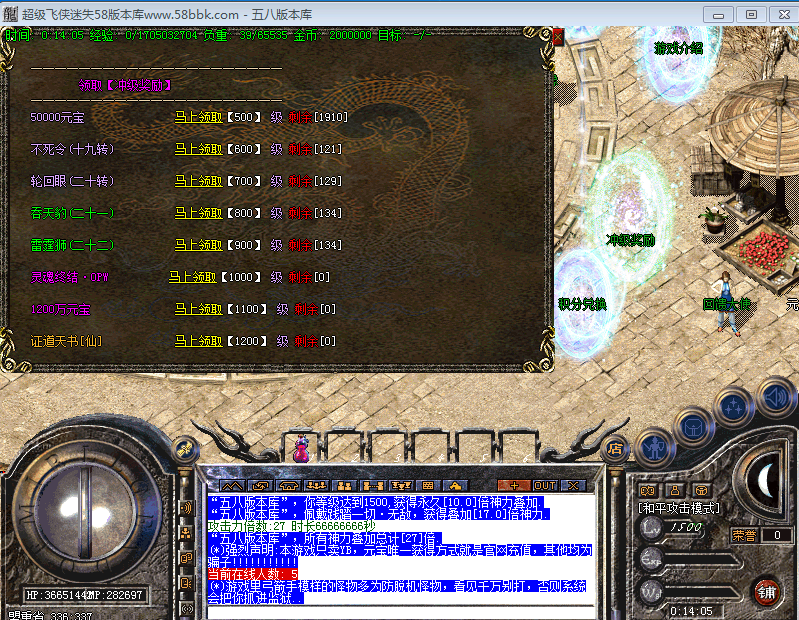Screen dimensions: 799x620
Task: Click the two-person friends icon in chat toolbar
Action: coord(344,486)
